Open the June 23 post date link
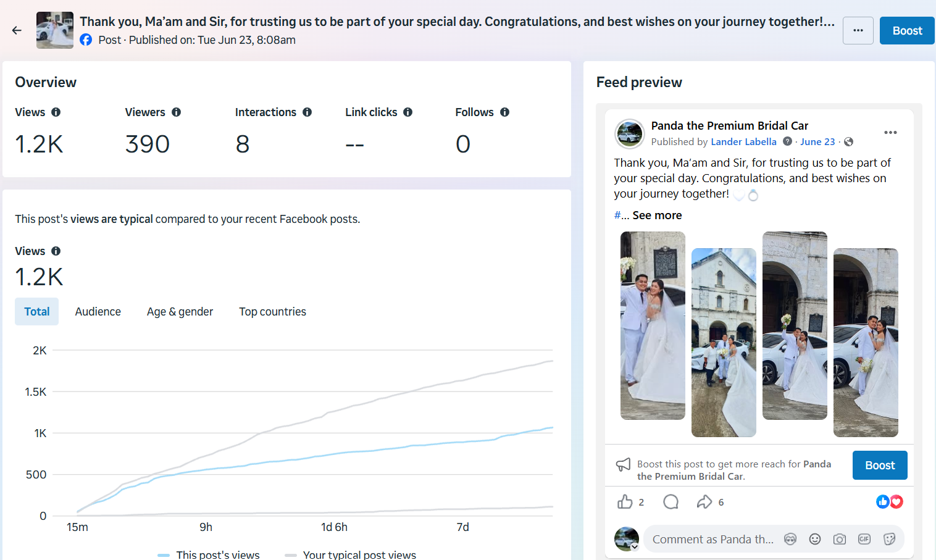 pos(817,142)
